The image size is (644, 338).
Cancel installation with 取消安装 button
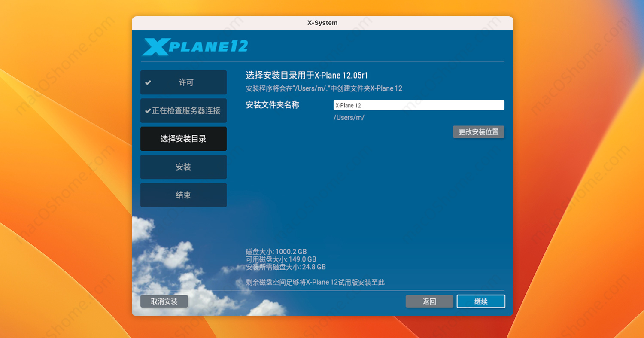click(164, 301)
